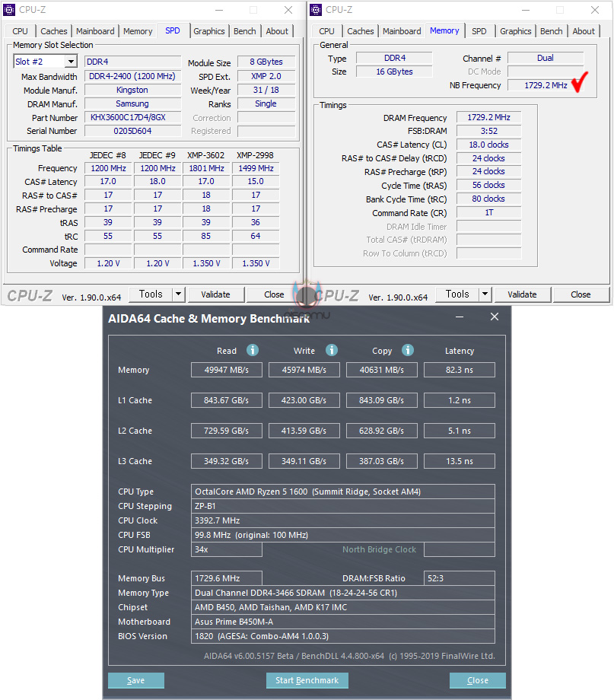Click Command Rate (CR) value 1T
This screenshot has width=614, height=700.
click(x=489, y=212)
